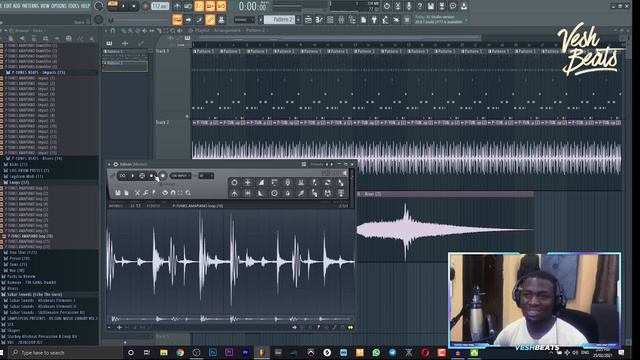Image resolution: width=640 pixels, height=360 pixels.
Task: Click the question mark help icon
Action: [x=420, y=6]
